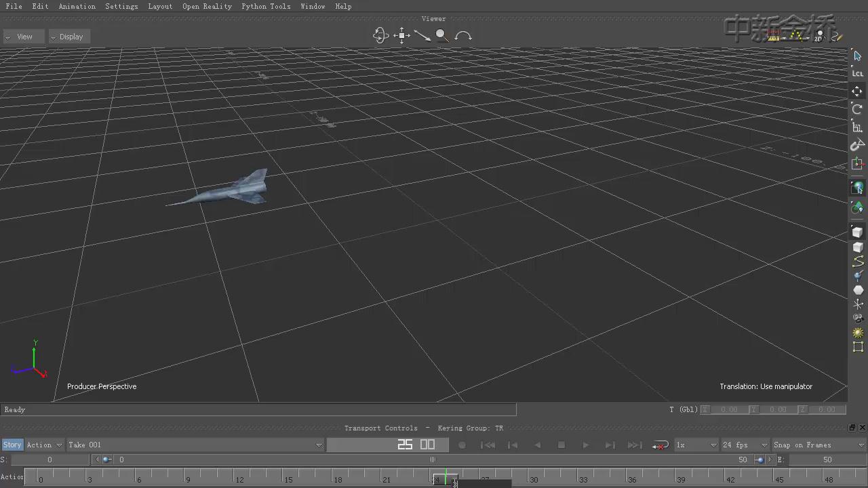Select the Zoom magnifier tool in Viewer

(x=442, y=36)
